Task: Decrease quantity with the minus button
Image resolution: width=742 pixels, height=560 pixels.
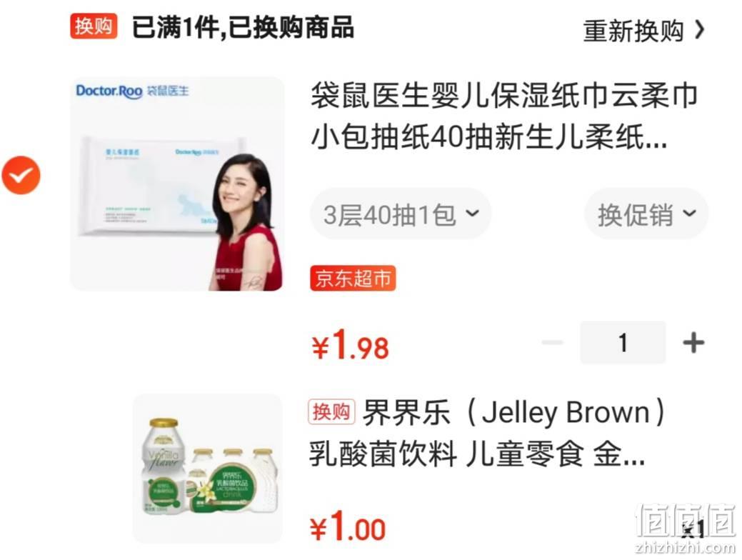Action: coord(552,342)
